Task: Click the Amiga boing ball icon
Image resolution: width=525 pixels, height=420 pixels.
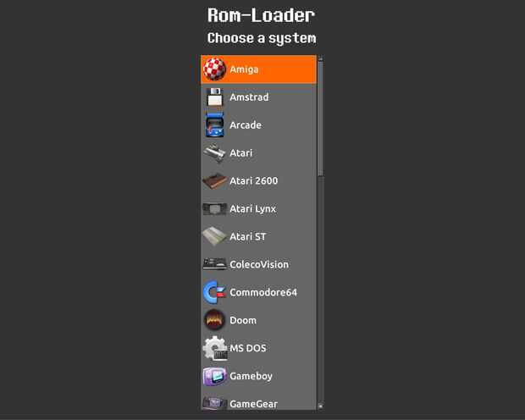Action: (x=214, y=69)
